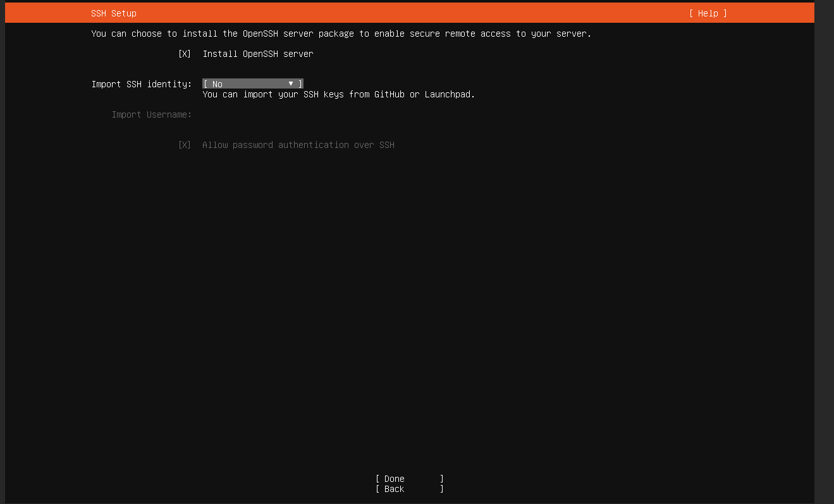Viewport: 834px width, 504px height.
Task: Click the SSH Setup title text
Action: [x=114, y=13]
